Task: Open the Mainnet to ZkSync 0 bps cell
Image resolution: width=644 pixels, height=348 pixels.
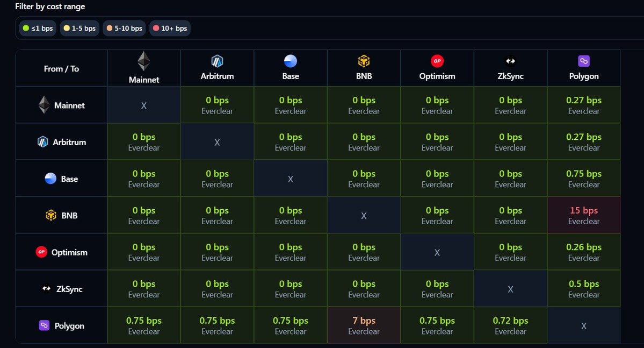Action: 510,105
